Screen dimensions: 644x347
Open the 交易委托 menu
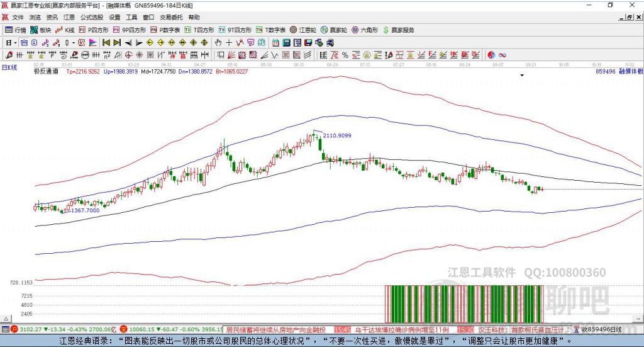point(171,17)
